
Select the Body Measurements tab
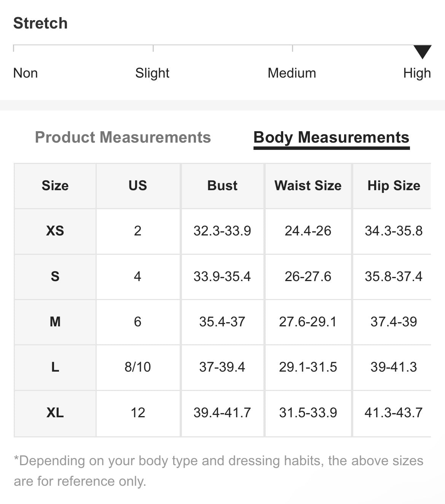(x=331, y=137)
